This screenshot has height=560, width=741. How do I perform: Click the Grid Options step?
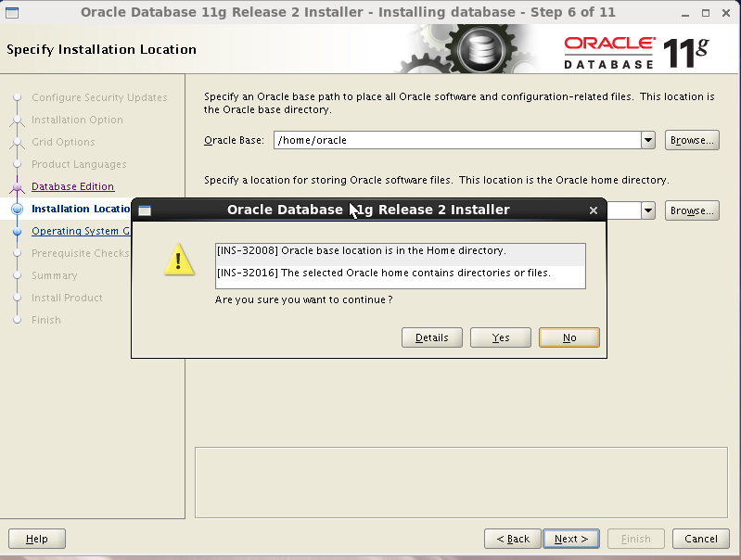point(63,142)
